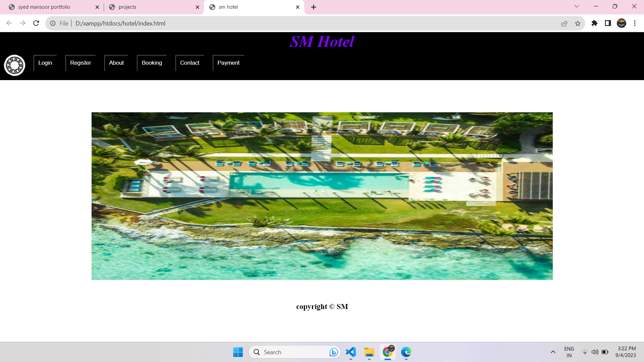Viewport: 644px width, 362px height.
Task: Open the Extensions puzzle icon
Action: point(595,23)
